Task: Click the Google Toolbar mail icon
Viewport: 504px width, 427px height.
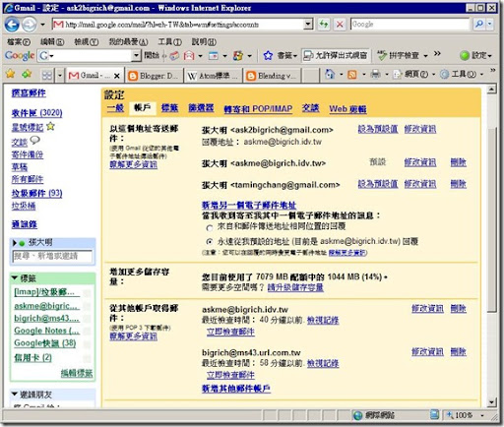Action: 189,56
